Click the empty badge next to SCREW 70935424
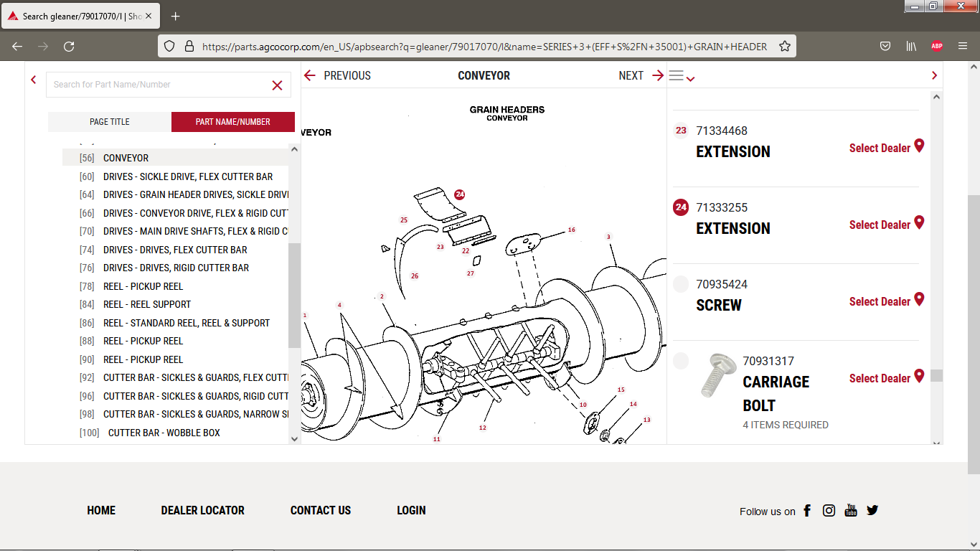The image size is (980, 551). point(681,284)
